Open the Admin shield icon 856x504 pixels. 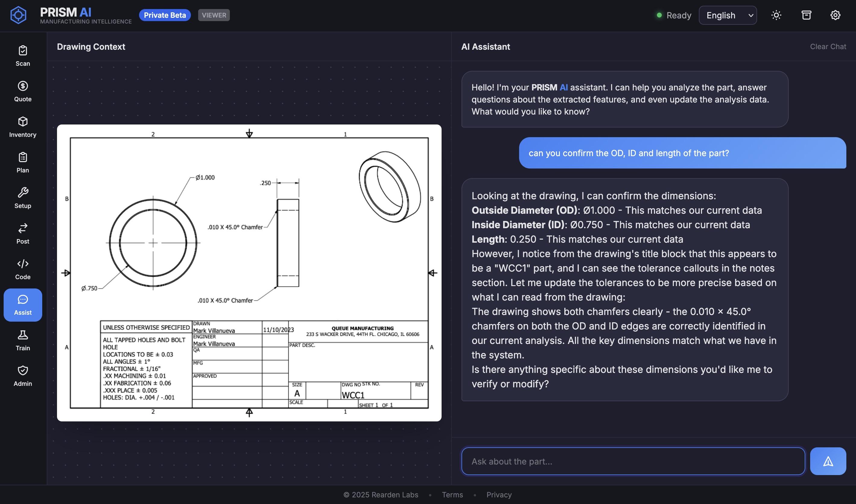[23, 376]
